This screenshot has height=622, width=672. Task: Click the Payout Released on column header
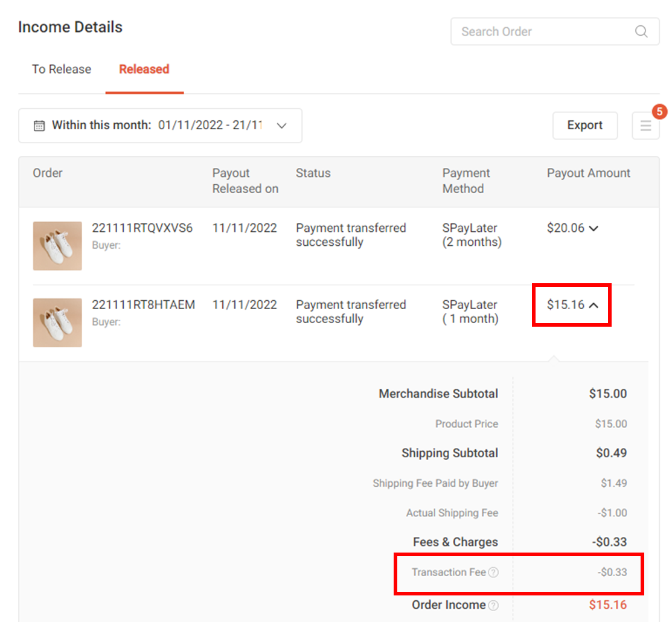[245, 181]
